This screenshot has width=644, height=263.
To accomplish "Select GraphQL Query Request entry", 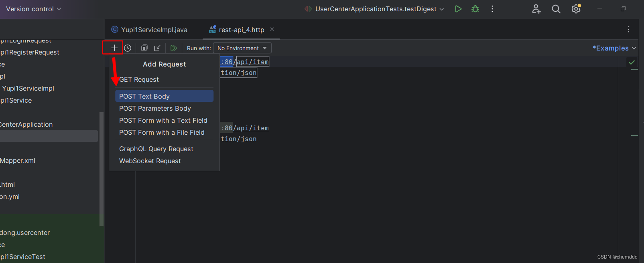I will 165,149.
